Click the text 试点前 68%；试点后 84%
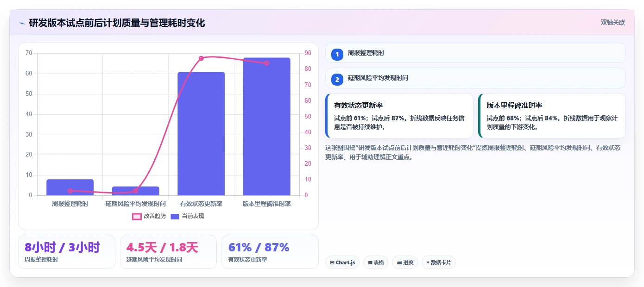The image size is (644, 287). [522, 118]
